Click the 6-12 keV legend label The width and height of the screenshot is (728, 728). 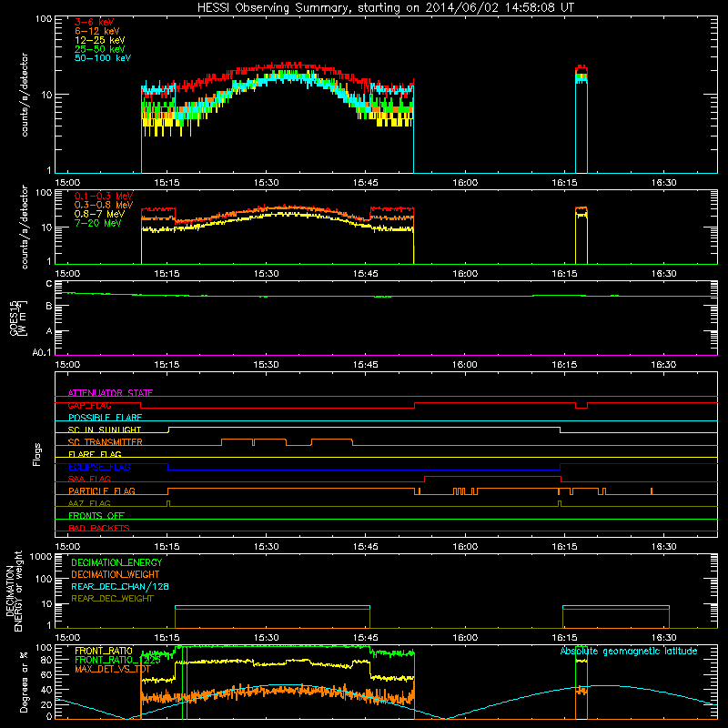[x=97, y=31]
